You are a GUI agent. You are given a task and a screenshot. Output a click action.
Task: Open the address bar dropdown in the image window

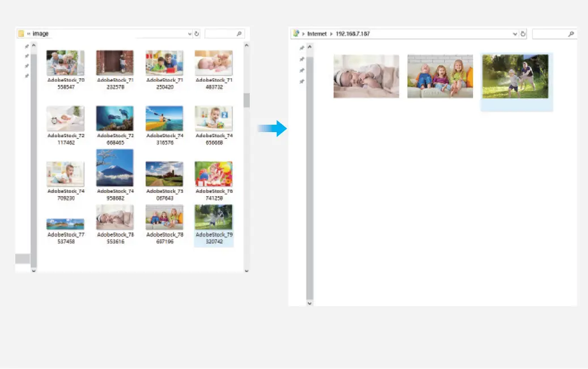coord(189,33)
